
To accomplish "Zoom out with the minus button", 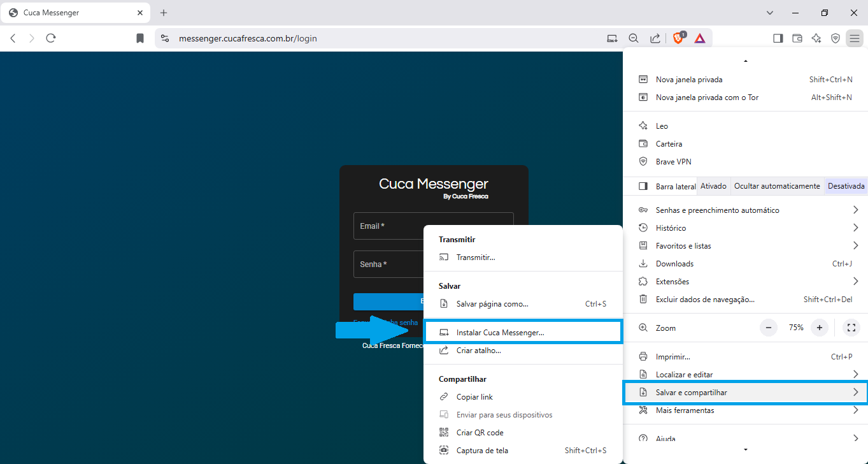I will pos(769,328).
